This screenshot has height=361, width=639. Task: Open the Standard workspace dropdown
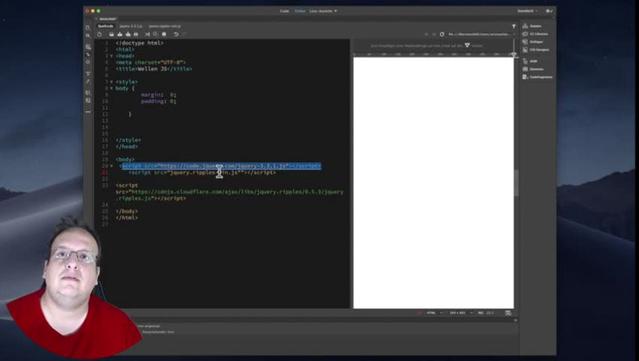[527, 11]
